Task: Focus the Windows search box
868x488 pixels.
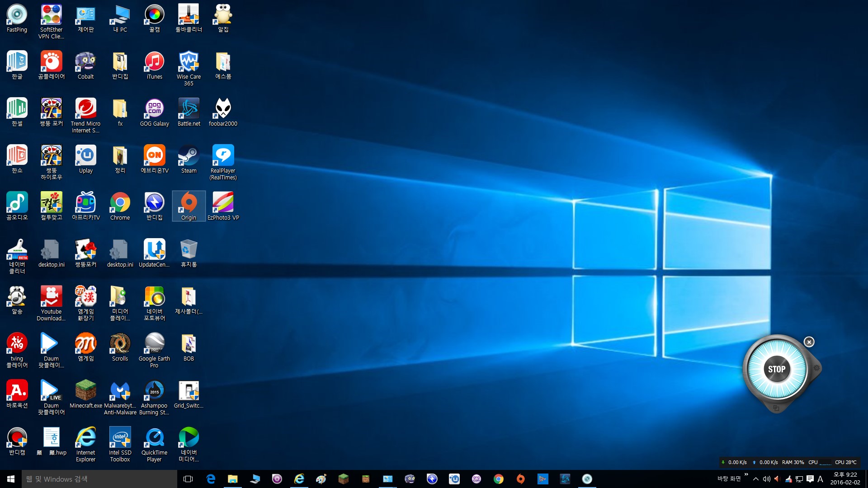Action: point(99,479)
